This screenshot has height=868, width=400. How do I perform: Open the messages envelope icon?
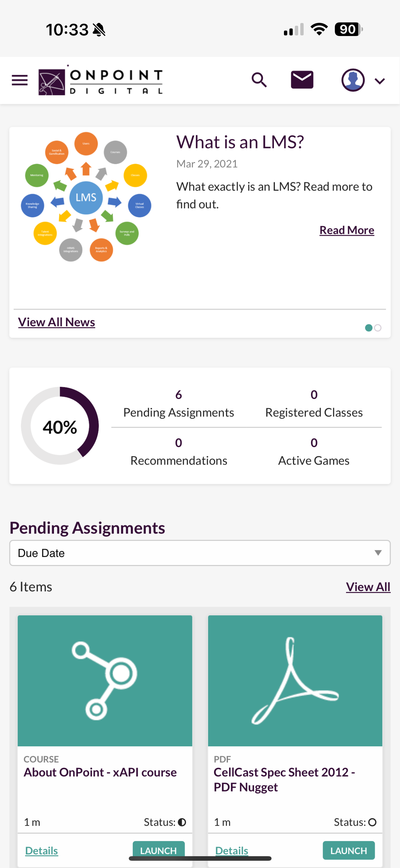[x=302, y=80]
